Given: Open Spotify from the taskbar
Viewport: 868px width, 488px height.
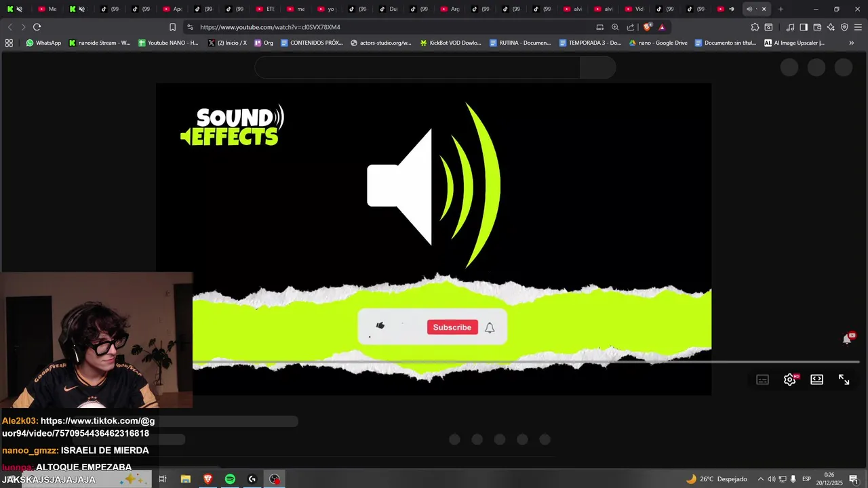Looking at the screenshot, I should [x=230, y=479].
